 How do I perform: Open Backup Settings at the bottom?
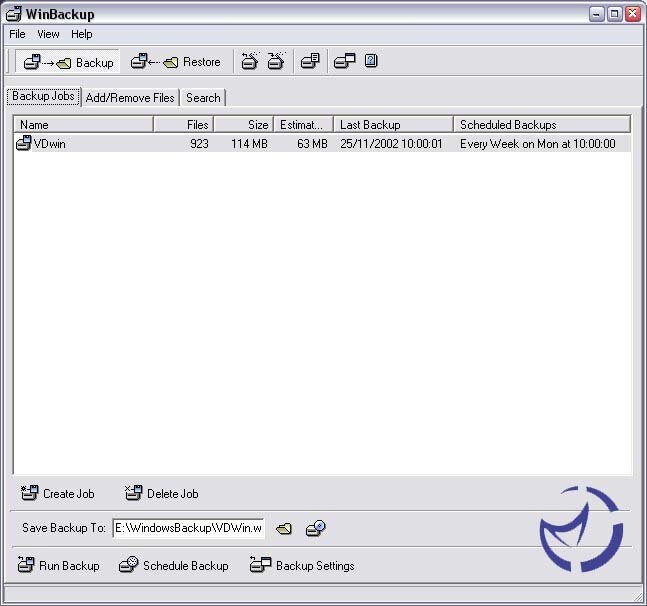pyautogui.click(x=302, y=565)
